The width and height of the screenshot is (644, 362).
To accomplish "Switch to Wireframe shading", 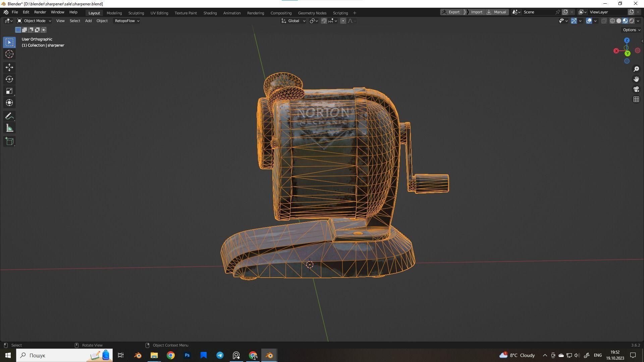I will coord(612,21).
